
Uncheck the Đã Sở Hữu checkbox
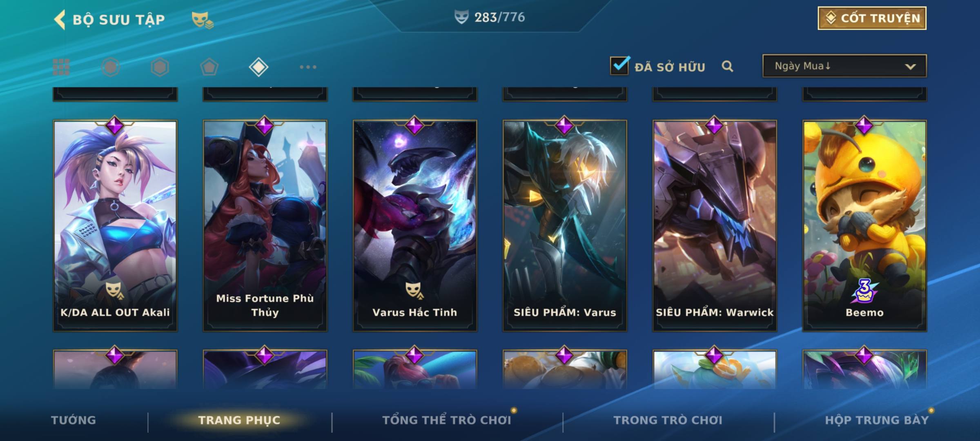pos(619,66)
